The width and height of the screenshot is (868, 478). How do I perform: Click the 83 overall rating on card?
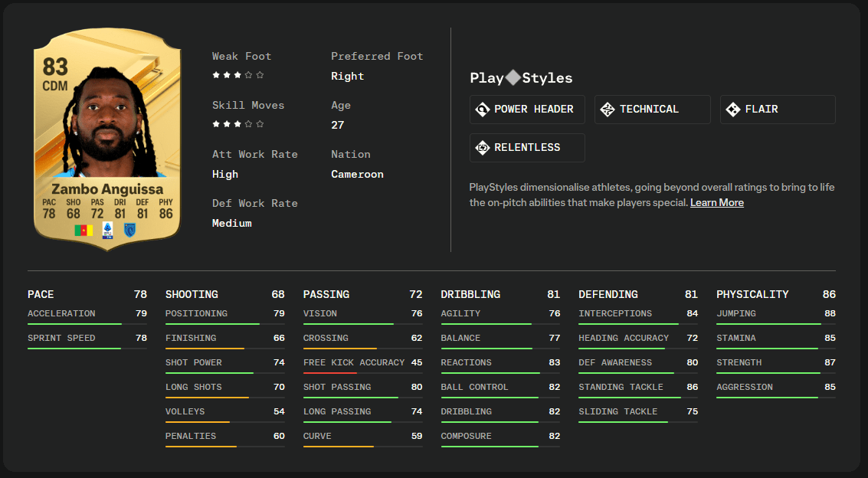55,67
